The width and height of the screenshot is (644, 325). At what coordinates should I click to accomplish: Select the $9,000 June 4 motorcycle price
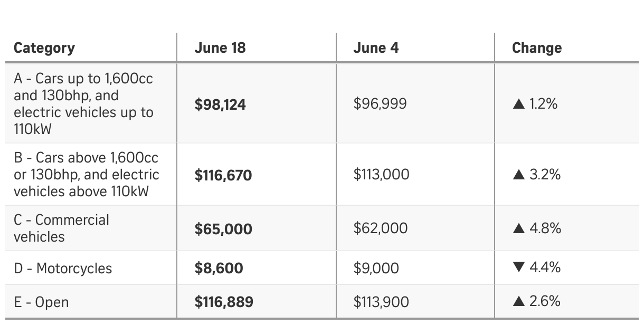[376, 269]
